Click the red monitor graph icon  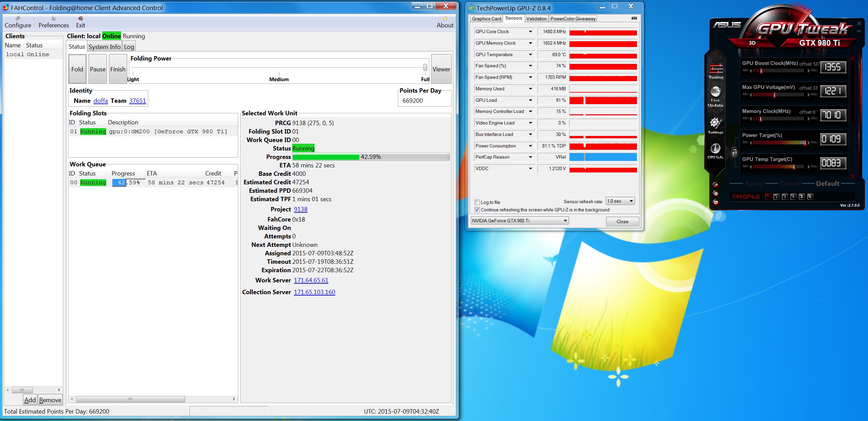pos(716,202)
